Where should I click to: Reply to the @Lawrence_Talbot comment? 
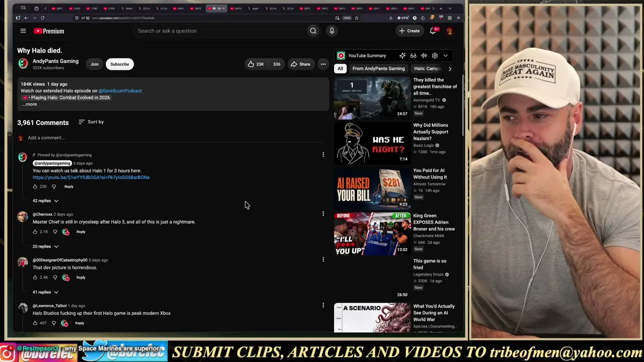tap(79, 323)
